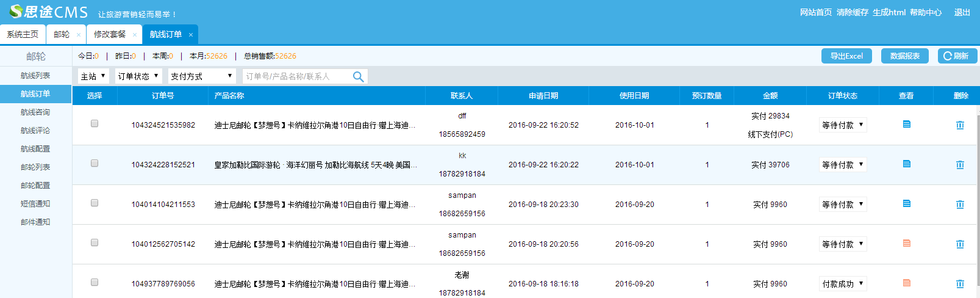View details of order 104324521535982

906,125
